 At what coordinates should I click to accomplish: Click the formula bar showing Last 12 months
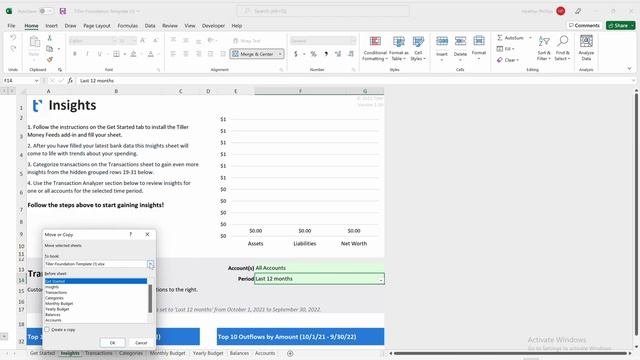click(353, 81)
